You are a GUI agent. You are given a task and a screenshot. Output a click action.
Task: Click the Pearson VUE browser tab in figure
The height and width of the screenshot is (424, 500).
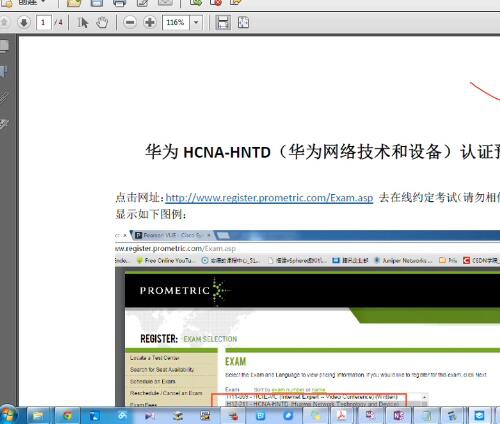[173, 235]
